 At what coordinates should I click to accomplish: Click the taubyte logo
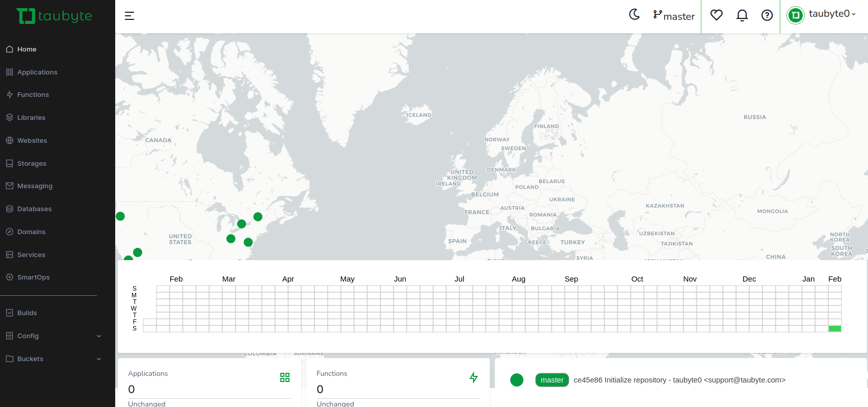click(54, 16)
